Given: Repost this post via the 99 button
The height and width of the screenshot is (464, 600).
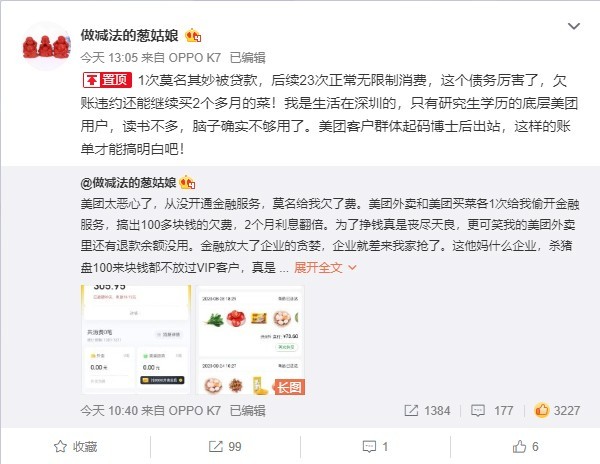Looking at the screenshot, I should point(225,446).
